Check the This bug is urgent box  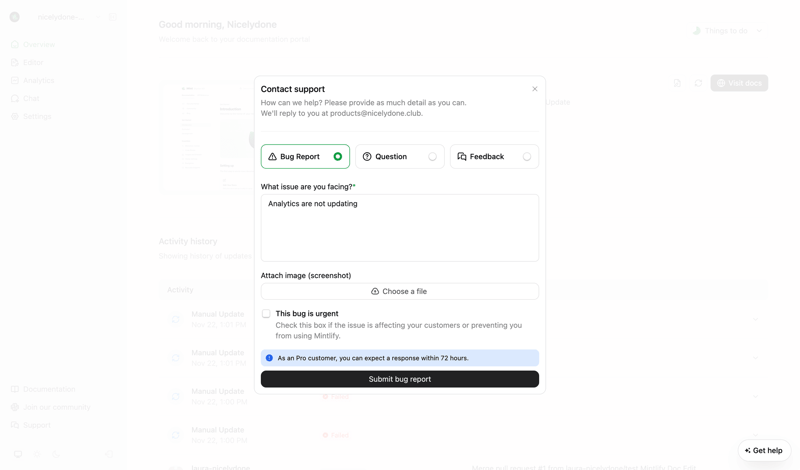click(x=266, y=313)
